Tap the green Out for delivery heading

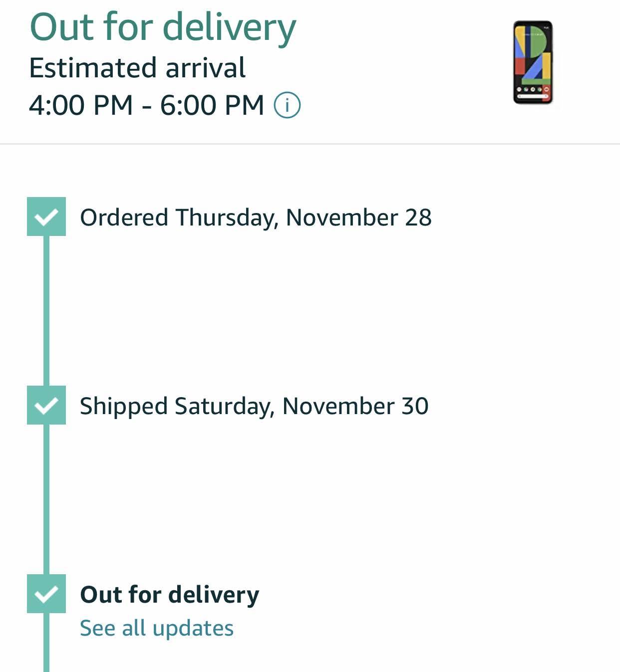(x=163, y=27)
